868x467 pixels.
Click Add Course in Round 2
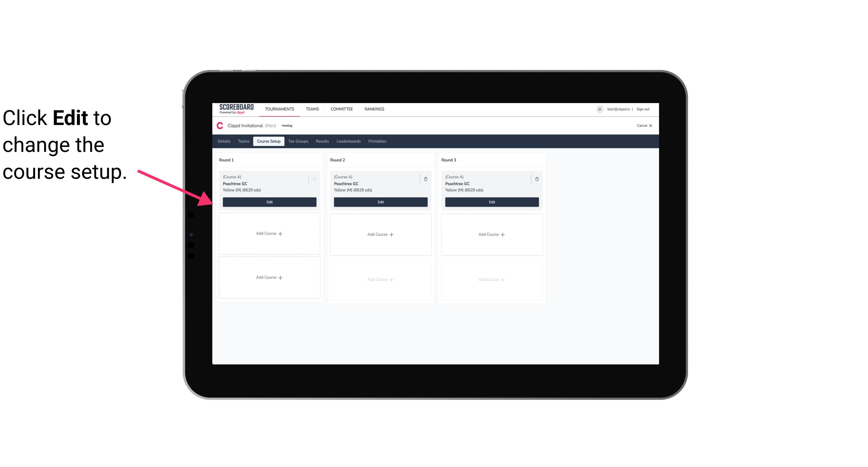click(x=380, y=234)
